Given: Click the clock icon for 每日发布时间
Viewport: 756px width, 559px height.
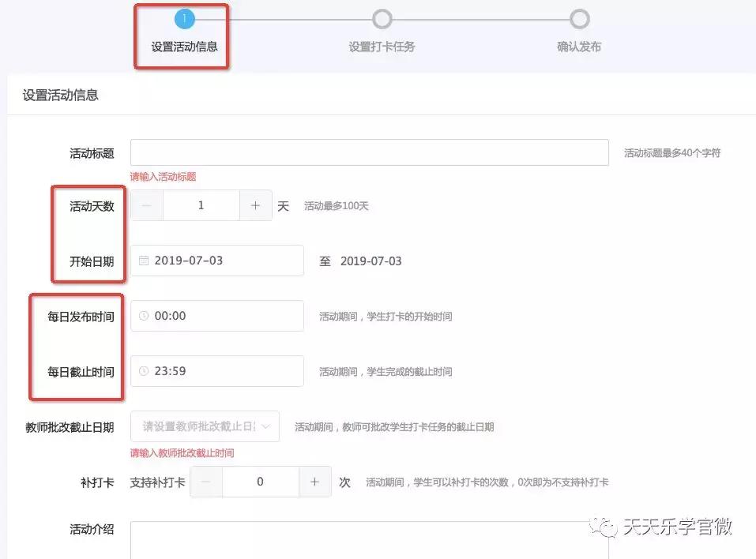Looking at the screenshot, I should pyautogui.click(x=143, y=316).
